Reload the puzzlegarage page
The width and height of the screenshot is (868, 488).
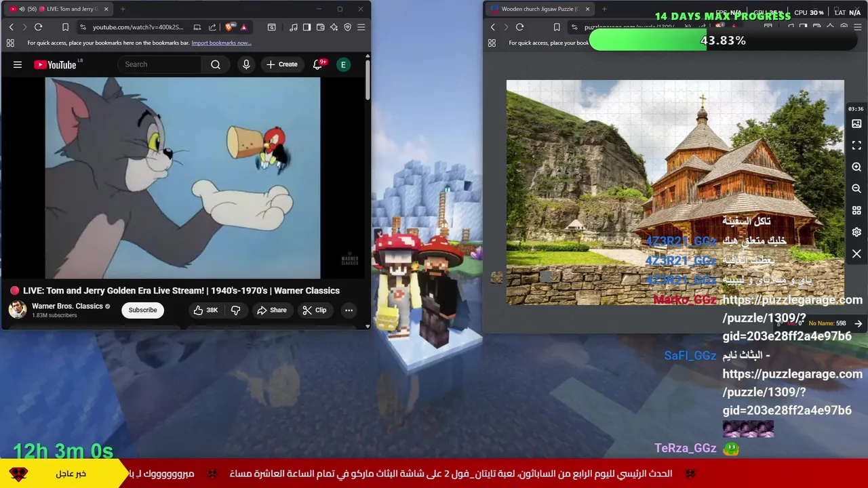[x=519, y=27]
